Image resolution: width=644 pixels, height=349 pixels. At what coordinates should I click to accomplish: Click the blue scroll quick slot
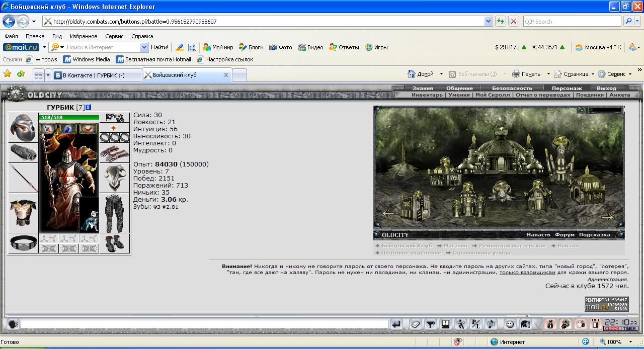[69, 129]
